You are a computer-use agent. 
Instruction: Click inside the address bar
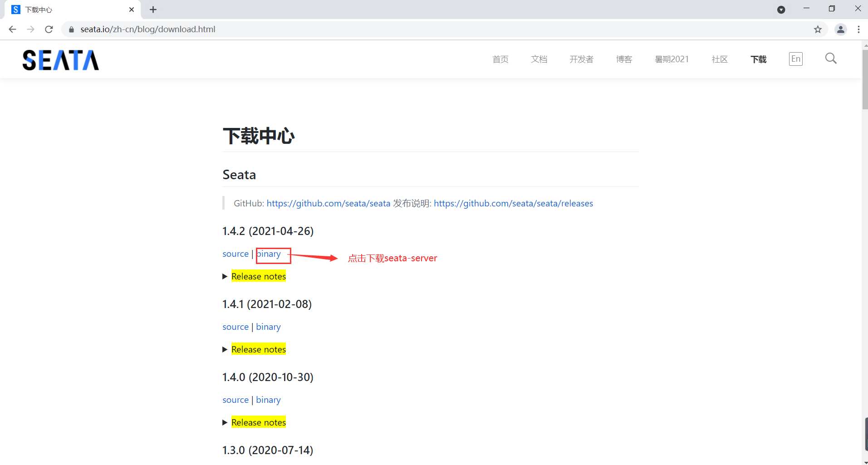point(272,29)
